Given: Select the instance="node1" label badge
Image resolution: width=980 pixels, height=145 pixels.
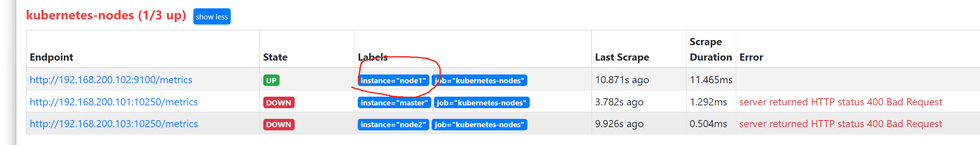Looking at the screenshot, I should click(x=393, y=80).
